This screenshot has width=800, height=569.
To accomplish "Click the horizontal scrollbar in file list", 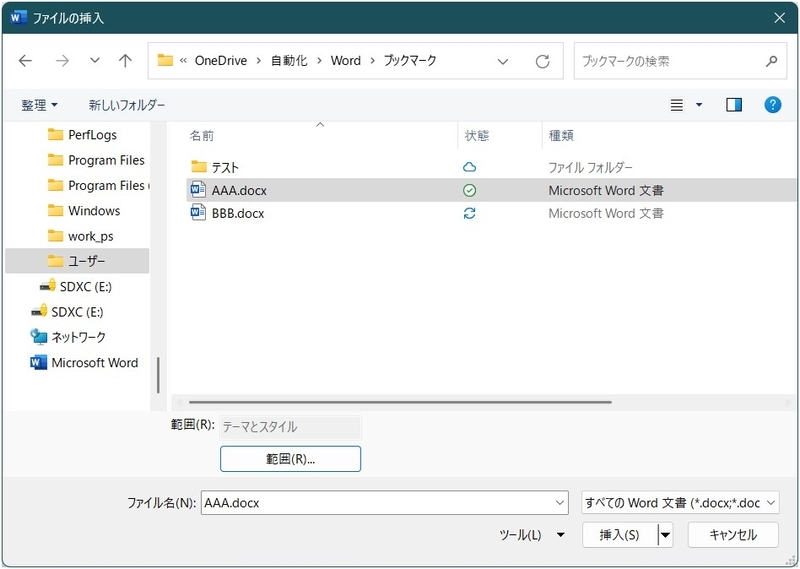I will tap(400, 402).
